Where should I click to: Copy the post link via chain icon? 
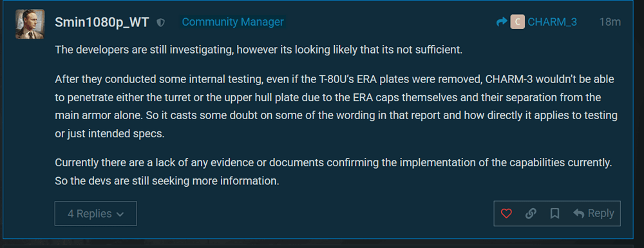coord(531,213)
